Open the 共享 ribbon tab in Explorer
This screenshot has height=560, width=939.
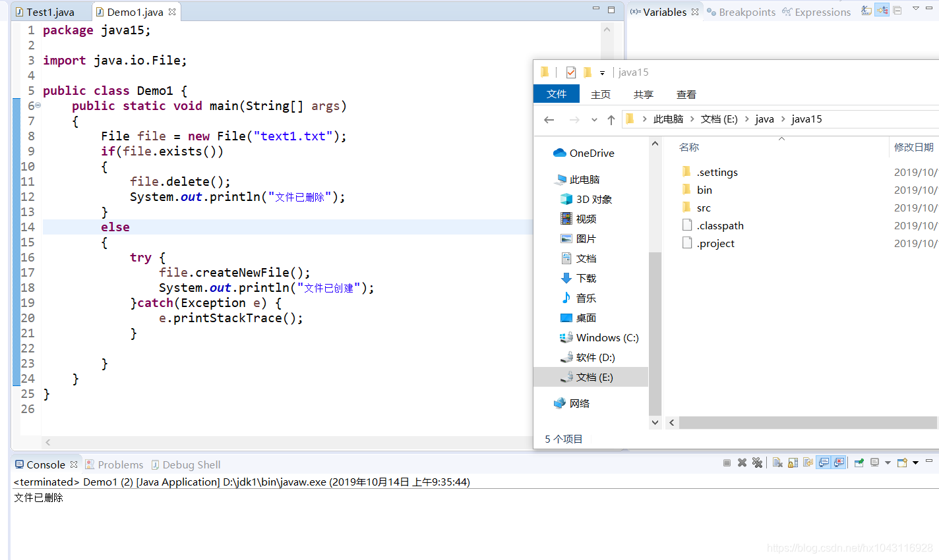644,94
